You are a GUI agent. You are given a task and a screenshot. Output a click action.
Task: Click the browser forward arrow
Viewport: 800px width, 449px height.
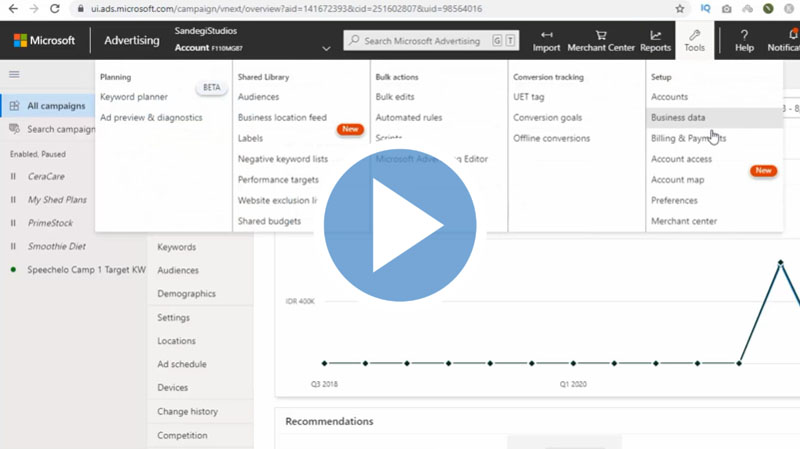pyautogui.click(x=34, y=9)
